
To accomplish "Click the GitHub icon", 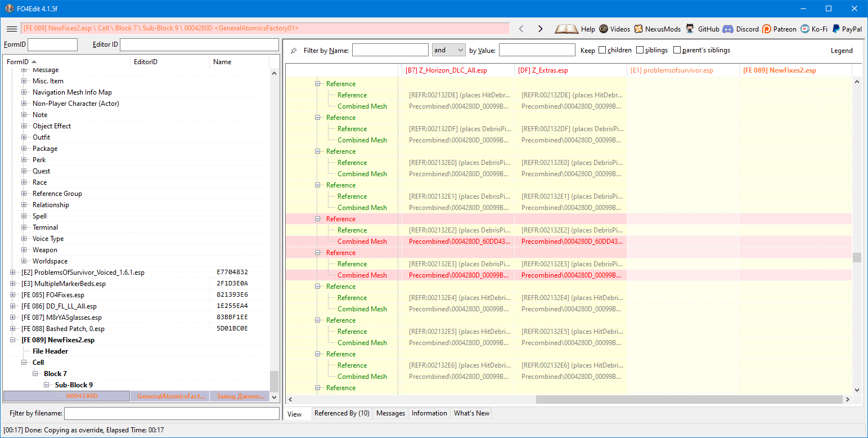I will (x=690, y=29).
